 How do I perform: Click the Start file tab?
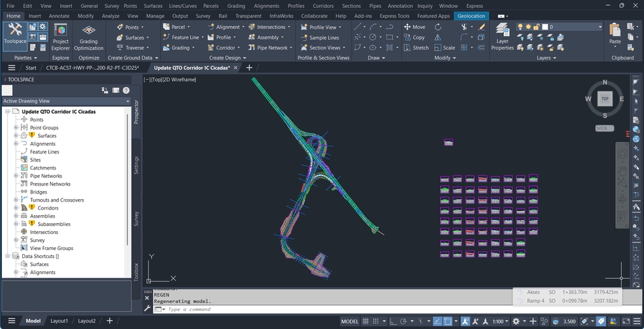click(31, 68)
